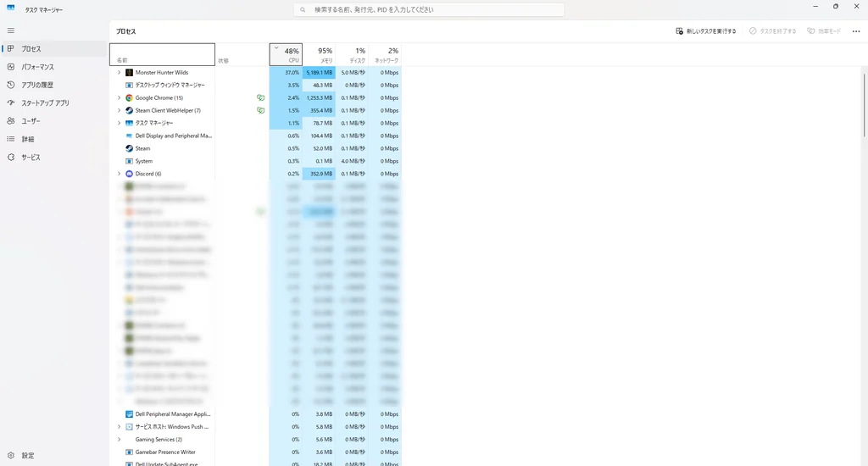Expand サービス ホスト: Windows Push group
Image resolution: width=868 pixels, height=466 pixels.
[x=119, y=427]
